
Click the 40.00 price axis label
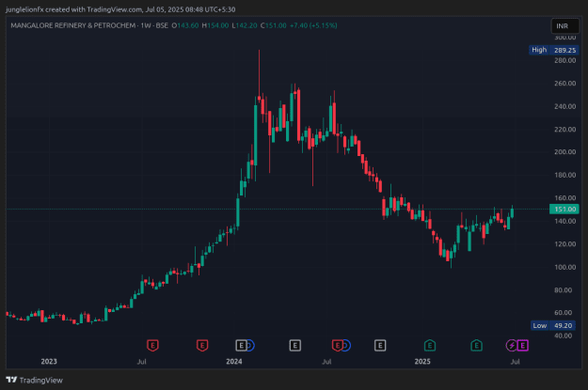pyautogui.click(x=563, y=335)
